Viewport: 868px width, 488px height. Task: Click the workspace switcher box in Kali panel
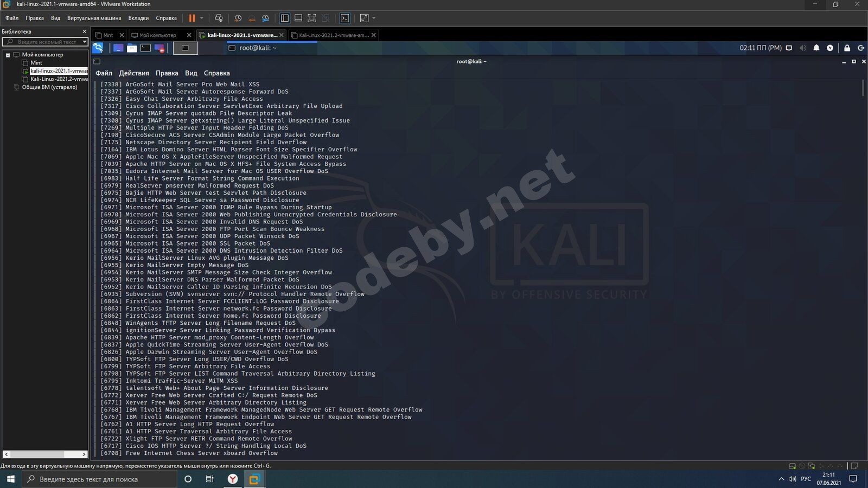186,48
